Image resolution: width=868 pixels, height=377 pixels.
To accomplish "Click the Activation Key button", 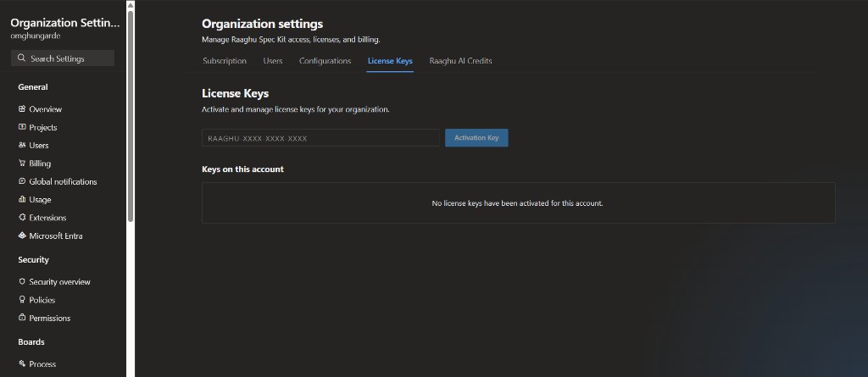I will pyautogui.click(x=476, y=138).
